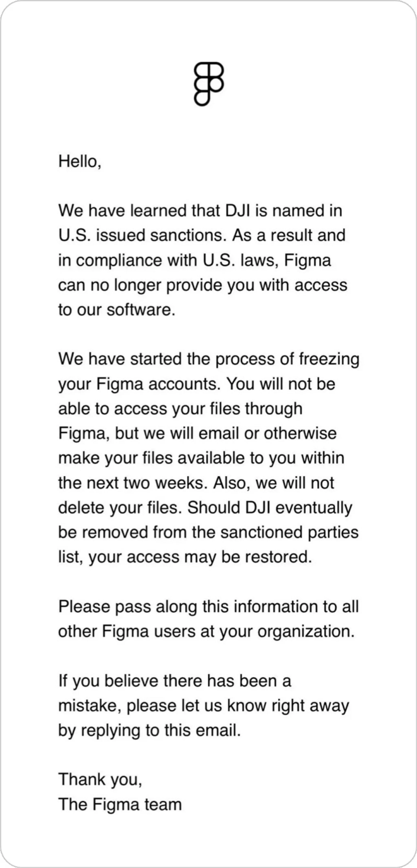This screenshot has width=417, height=868.
Task: Click the line "Please pass along this information to all"
Action: 209,606
